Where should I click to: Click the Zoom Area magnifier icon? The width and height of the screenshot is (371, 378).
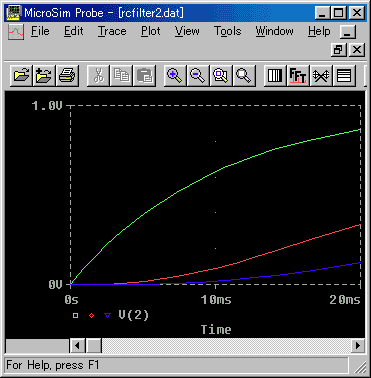coord(221,75)
